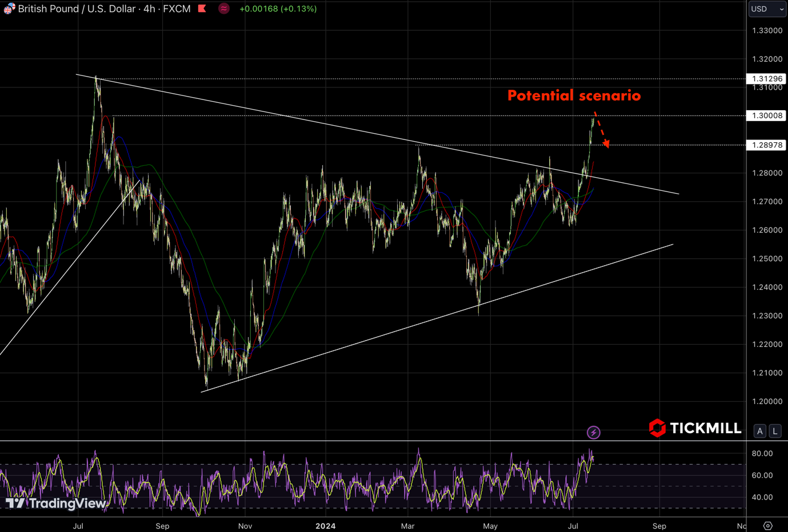This screenshot has height=532, width=788.
Task: Click the Mar label on time axis
Action: point(407,526)
